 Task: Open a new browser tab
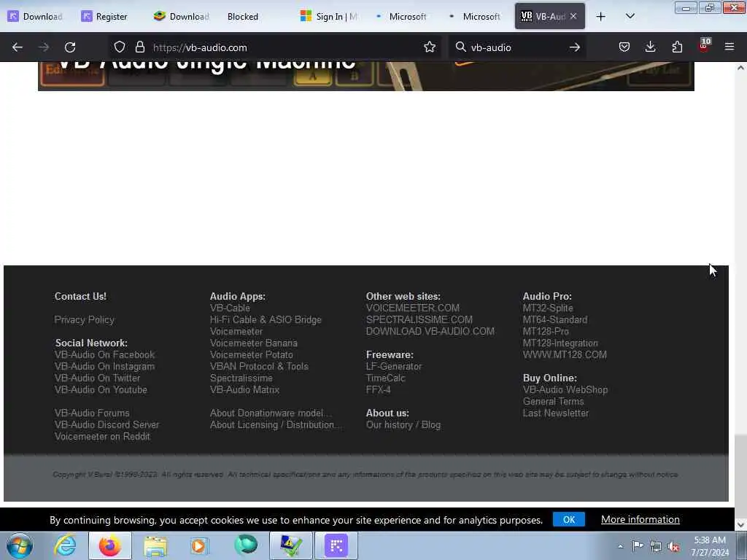coord(601,17)
